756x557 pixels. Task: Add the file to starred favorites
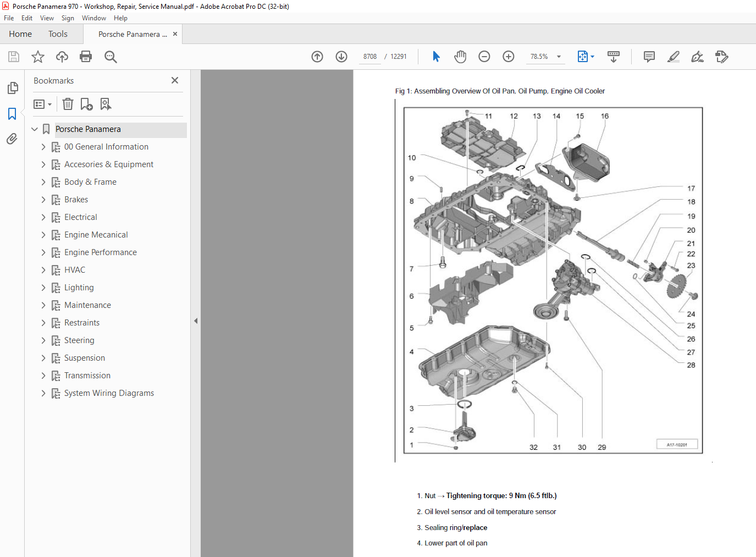[x=38, y=57]
